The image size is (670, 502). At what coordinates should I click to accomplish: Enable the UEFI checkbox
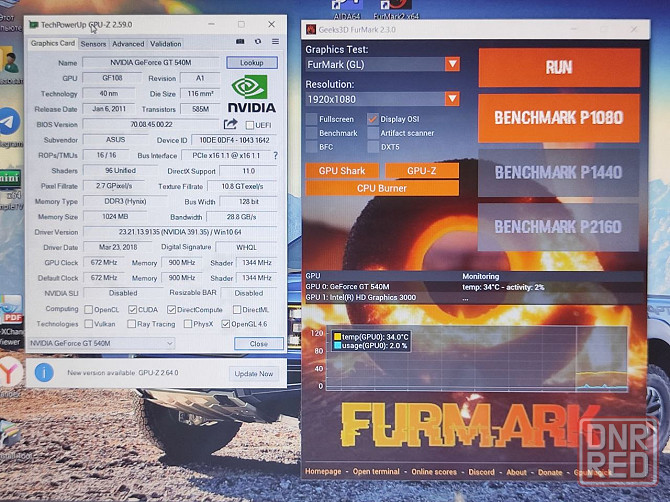[x=250, y=125]
